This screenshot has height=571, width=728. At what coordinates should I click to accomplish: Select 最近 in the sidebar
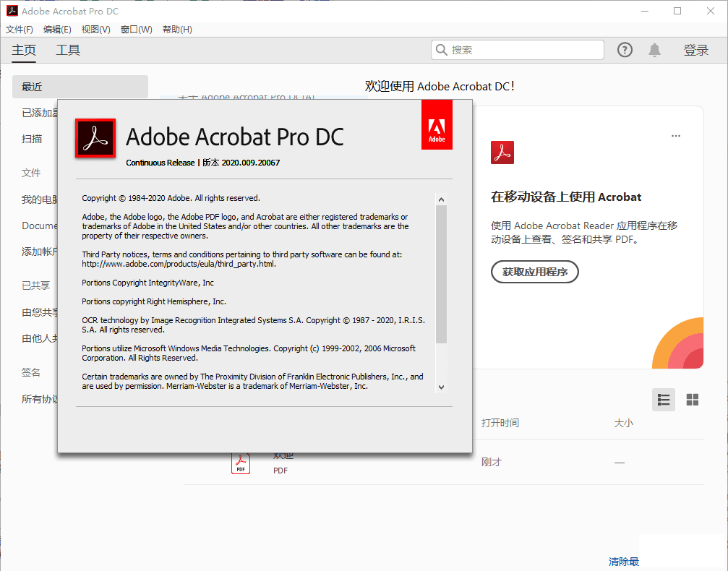click(x=80, y=87)
